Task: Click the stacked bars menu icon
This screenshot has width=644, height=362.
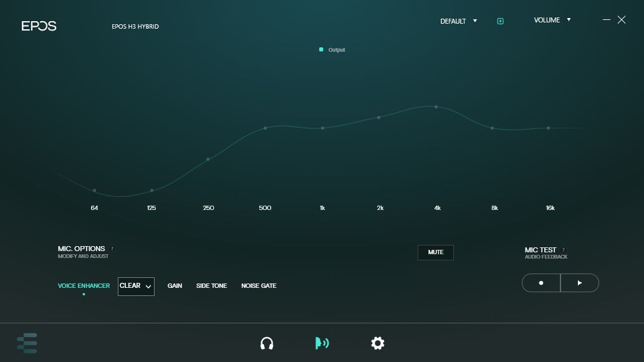Action: click(27, 343)
